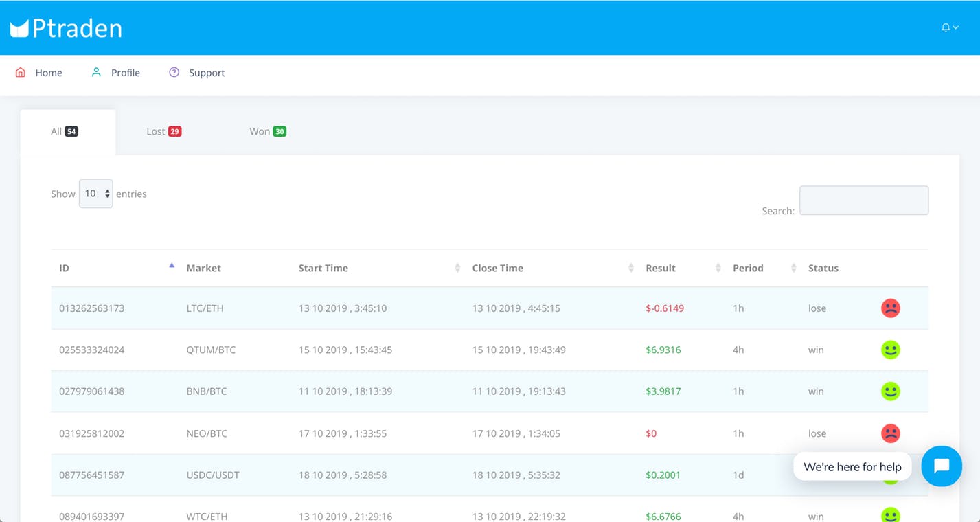Screen dimensions: 980x522
Task: Switch to the Won tab
Action: (x=267, y=131)
